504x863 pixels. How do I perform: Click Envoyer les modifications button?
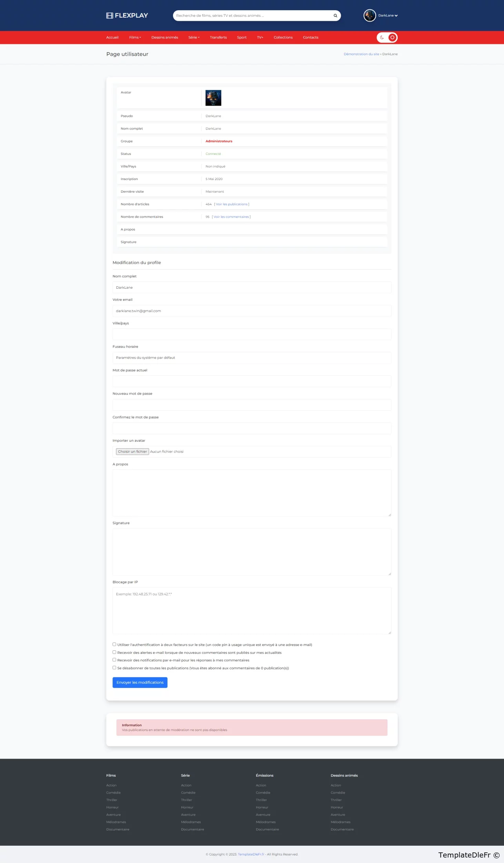coord(140,683)
